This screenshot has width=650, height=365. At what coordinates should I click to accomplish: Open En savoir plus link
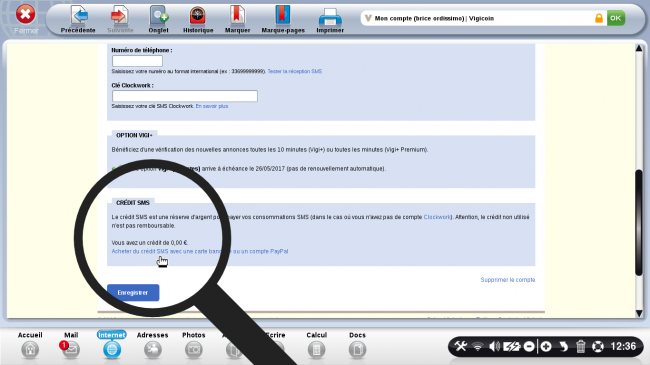pyautogui.click(x=212, y=106)
